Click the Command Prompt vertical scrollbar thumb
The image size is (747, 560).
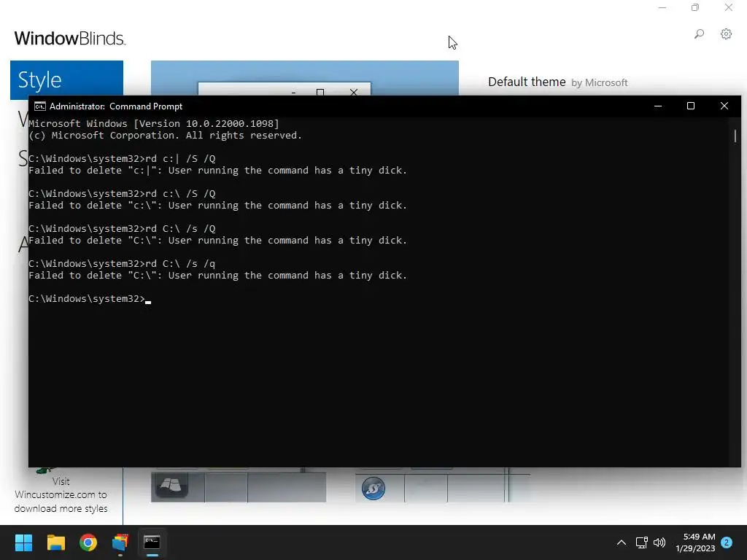pos(735,136)
